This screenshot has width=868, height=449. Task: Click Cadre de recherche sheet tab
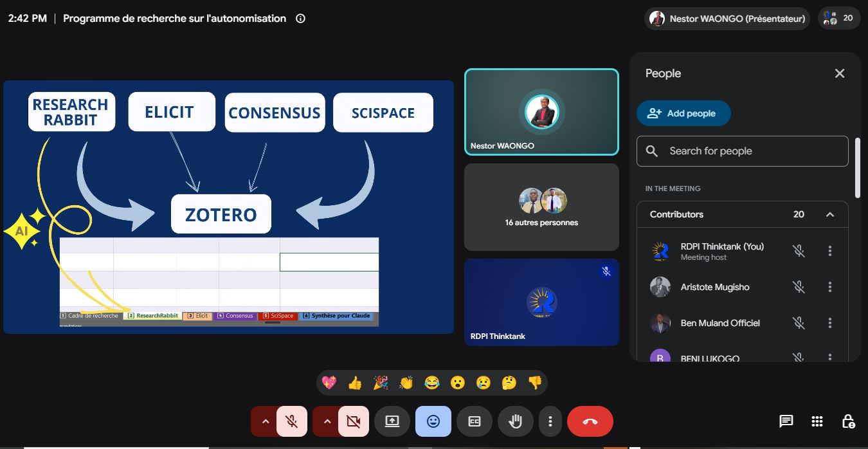pyautogui.click(x=90, y=316)
